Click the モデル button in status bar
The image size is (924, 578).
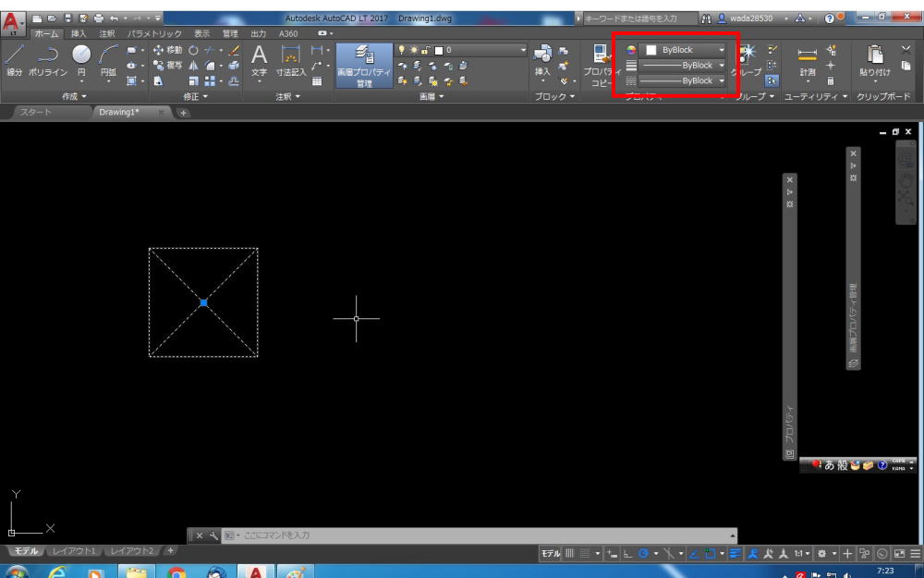point(551,553)
